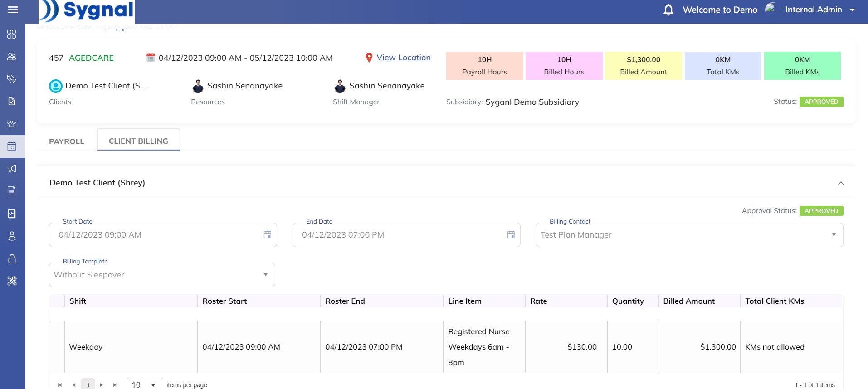868x389 pixels.
Task: Open the hamburger menu in the sidebar
Action: coord(13,10)
